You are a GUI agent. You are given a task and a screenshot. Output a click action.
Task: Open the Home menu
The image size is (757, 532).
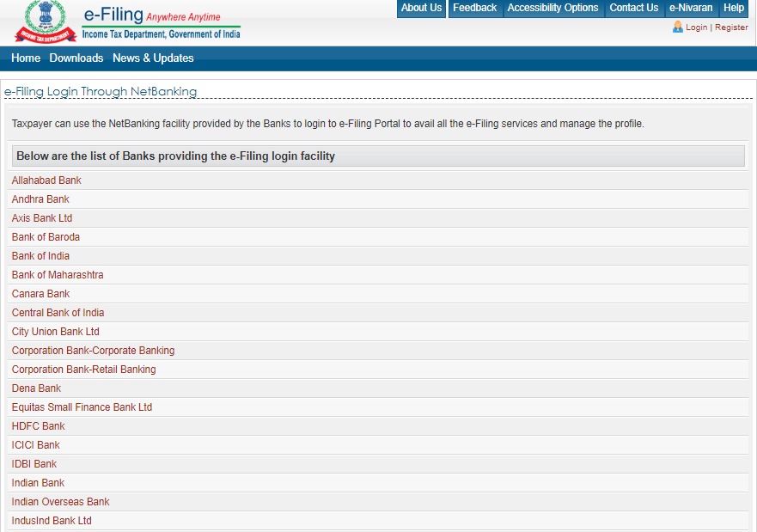(x=26, y=58)
